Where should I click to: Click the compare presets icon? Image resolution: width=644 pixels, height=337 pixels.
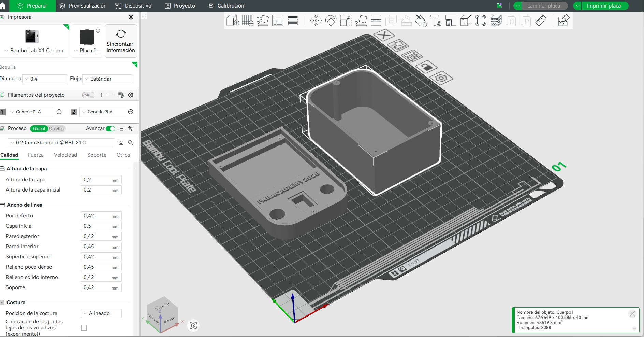coord(131,129)
